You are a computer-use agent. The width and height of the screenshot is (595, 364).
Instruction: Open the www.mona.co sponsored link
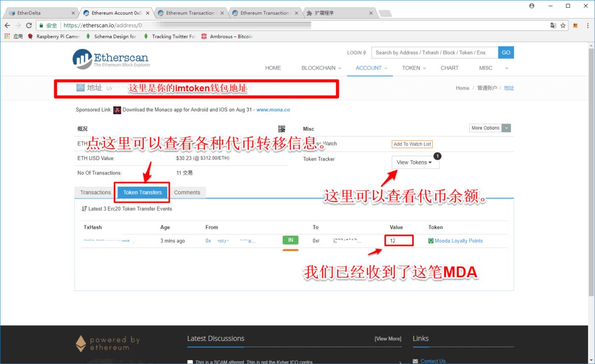tap(273, 110)
